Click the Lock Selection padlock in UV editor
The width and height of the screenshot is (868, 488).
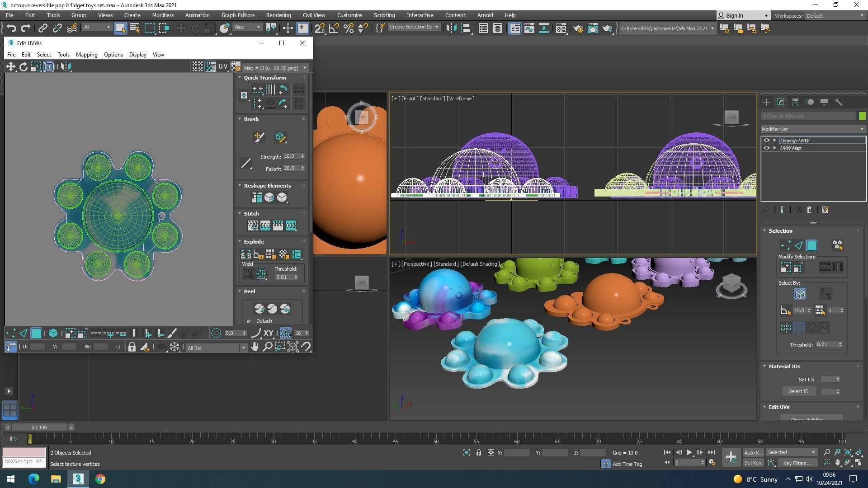[x=132, y=347]
